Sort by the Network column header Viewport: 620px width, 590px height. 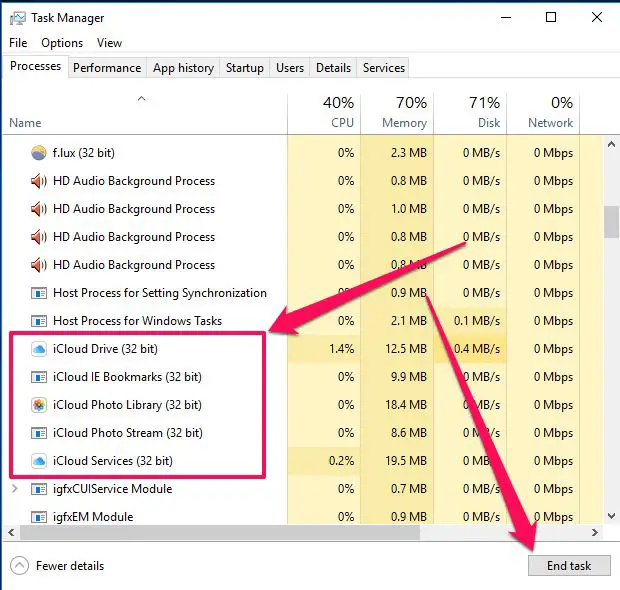point(543,113)
